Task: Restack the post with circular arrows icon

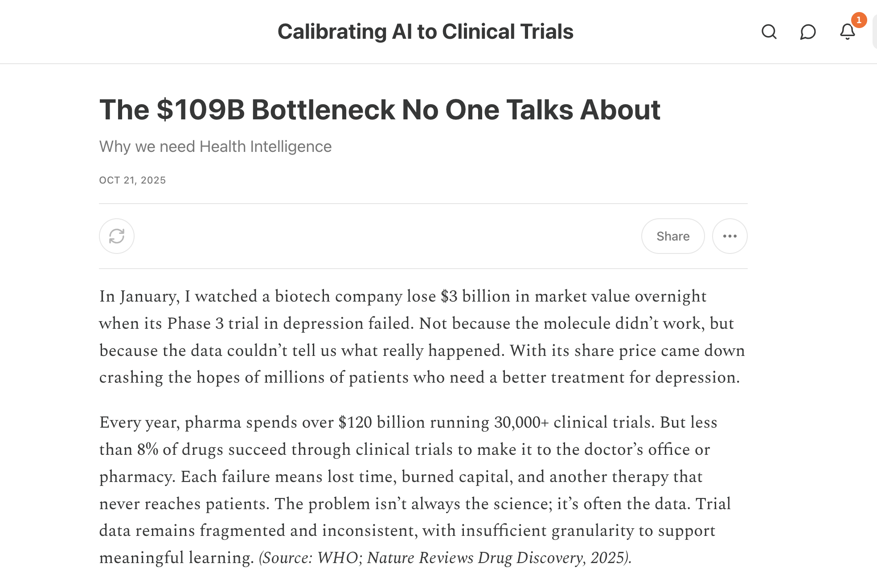Action: click(117, 236)
